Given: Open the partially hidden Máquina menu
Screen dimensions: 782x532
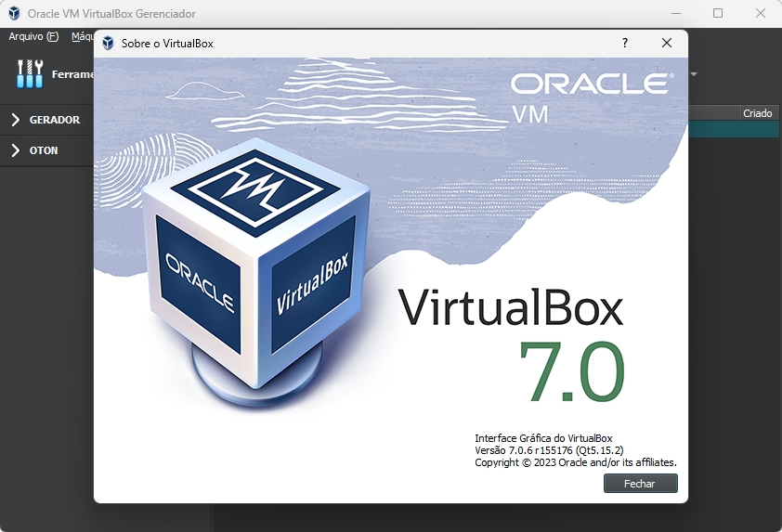Looking at the screenshot, I should [83, 36].
